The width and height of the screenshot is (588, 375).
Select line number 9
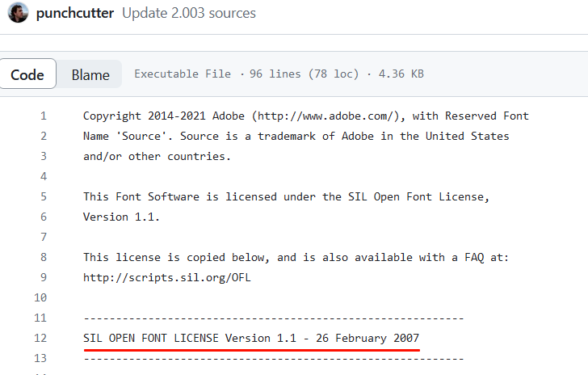(44, 277)
